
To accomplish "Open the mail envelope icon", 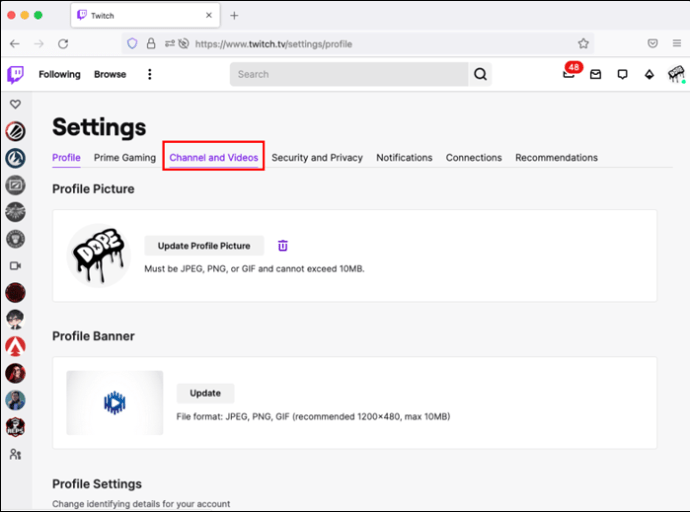I will [595, 74].
